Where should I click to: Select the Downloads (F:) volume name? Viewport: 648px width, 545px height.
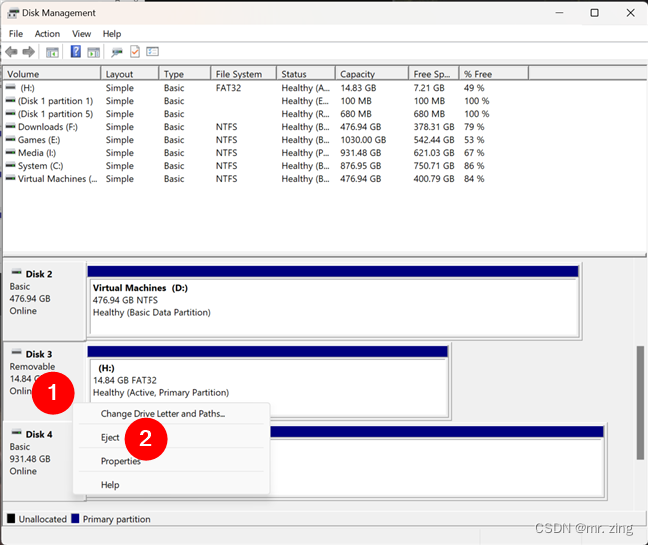coord(48,127)
